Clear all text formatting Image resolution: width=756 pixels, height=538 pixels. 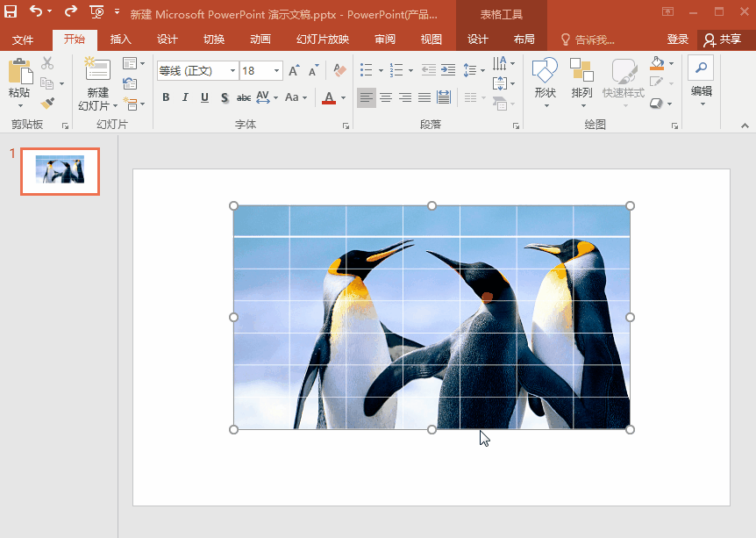[x=339, y=70]
